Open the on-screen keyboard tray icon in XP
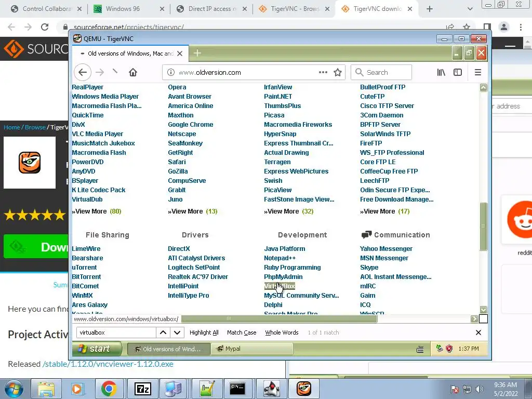 [420, 349]
